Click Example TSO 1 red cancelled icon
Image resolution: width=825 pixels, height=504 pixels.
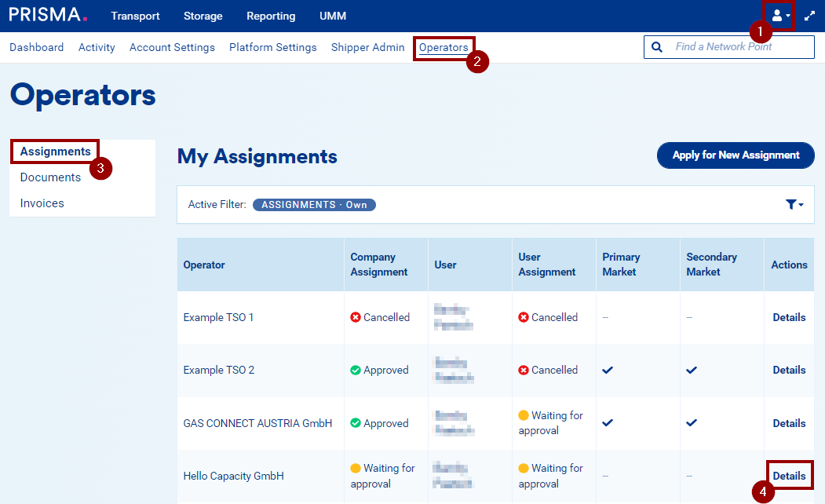click(356, 318)
